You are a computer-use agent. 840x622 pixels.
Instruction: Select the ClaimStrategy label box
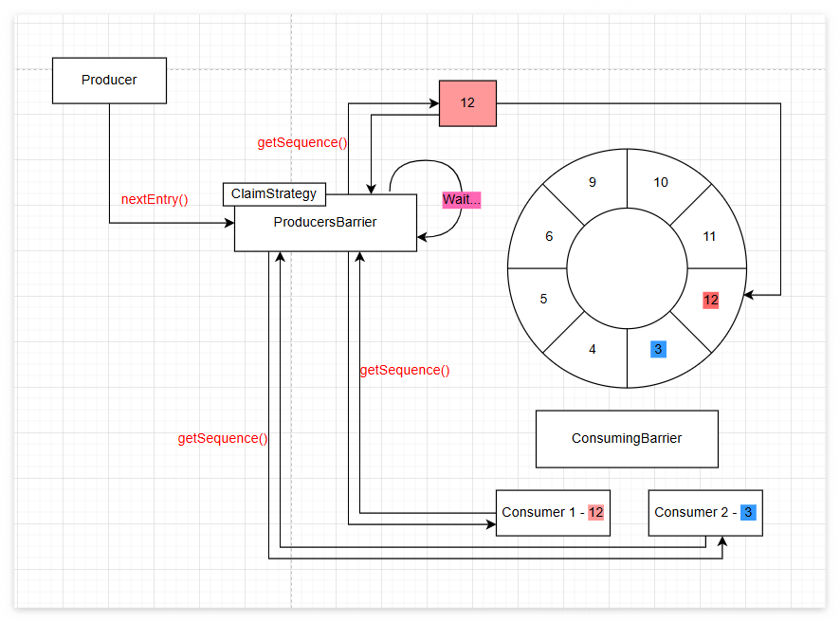coord(274,194)
